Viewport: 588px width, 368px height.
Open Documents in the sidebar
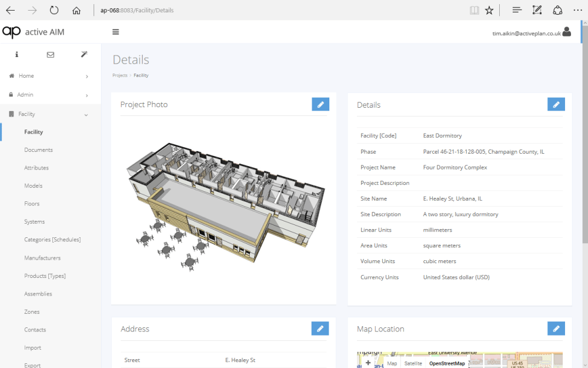(x=38, y=150)
